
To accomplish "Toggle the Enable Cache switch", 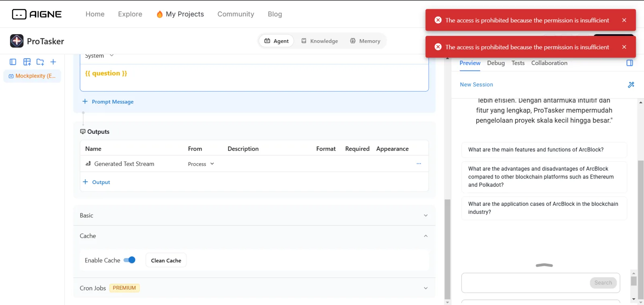I will tap(130, 260).
